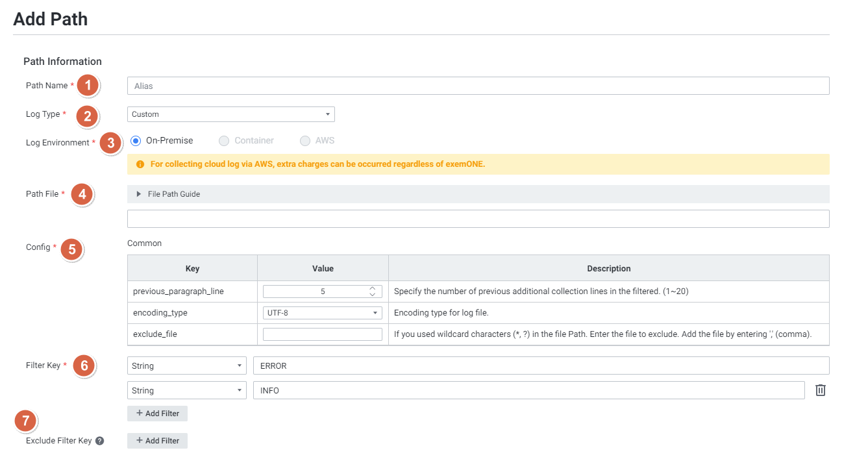Add Filter for Exclude Filter Key
868x459 pixels.
tap(157, 441)
